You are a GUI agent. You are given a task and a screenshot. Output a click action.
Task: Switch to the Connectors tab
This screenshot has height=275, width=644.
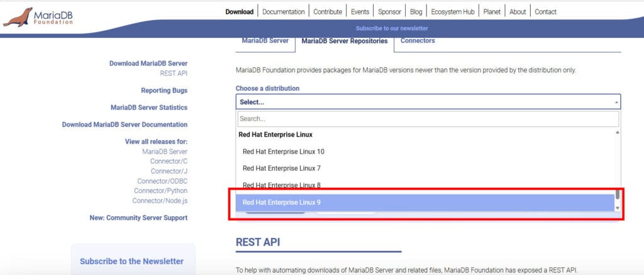(418, 41)
